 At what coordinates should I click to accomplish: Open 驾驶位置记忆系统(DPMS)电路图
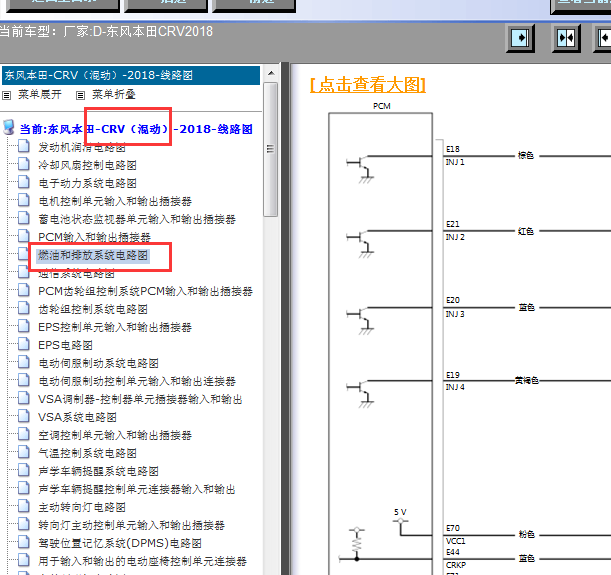point(120,543)
